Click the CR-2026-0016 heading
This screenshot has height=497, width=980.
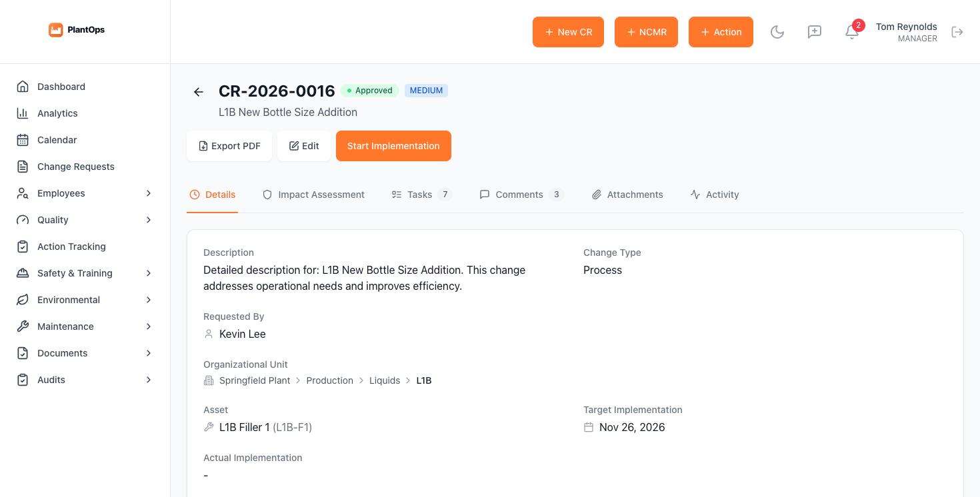tap(277, 91)
